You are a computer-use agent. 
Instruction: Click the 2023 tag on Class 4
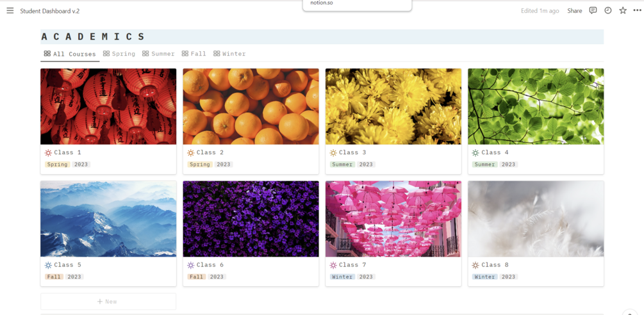(508, 165)
